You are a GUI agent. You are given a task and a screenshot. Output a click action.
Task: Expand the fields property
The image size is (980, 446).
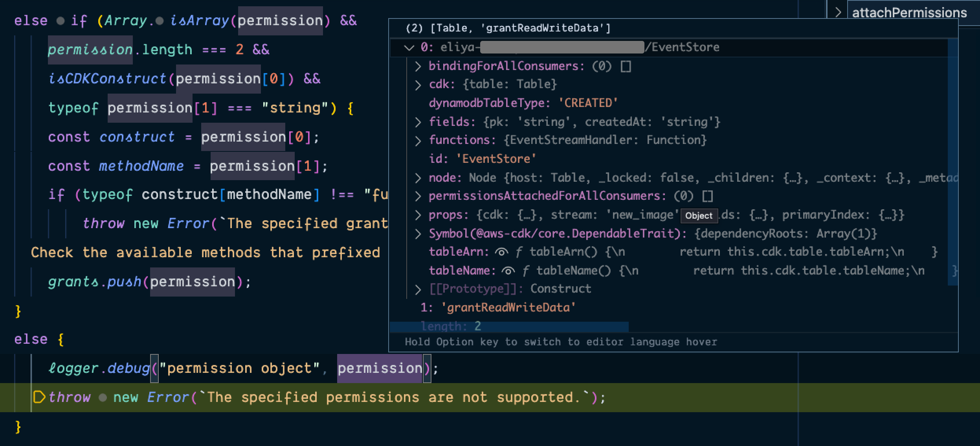click(418, 122)
